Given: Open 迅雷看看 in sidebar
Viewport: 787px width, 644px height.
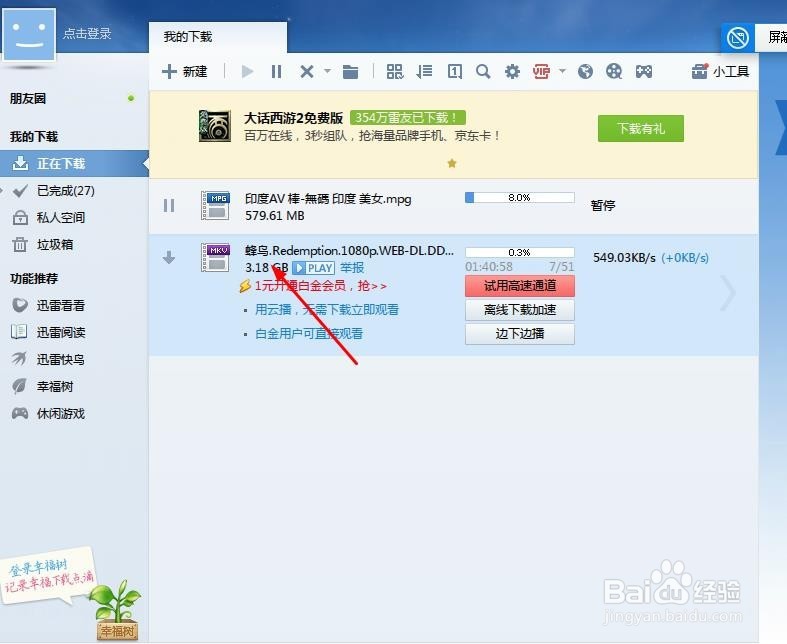Looking at the screenshot, I should (x=61, y=305).
